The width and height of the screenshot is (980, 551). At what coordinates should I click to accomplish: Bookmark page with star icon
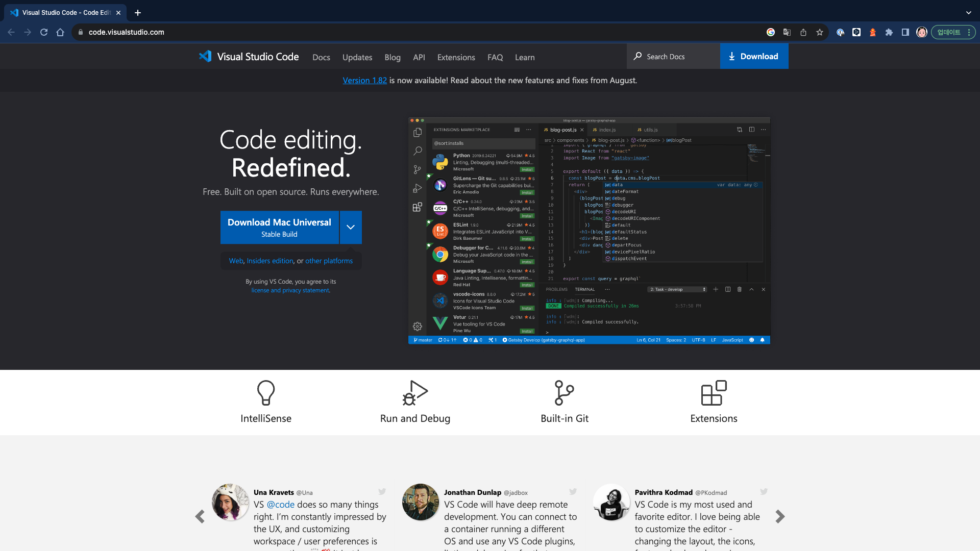tap(820, 32)
